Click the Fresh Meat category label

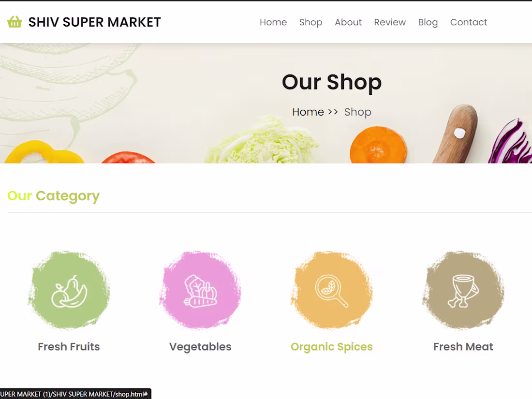tap(463, 347)
